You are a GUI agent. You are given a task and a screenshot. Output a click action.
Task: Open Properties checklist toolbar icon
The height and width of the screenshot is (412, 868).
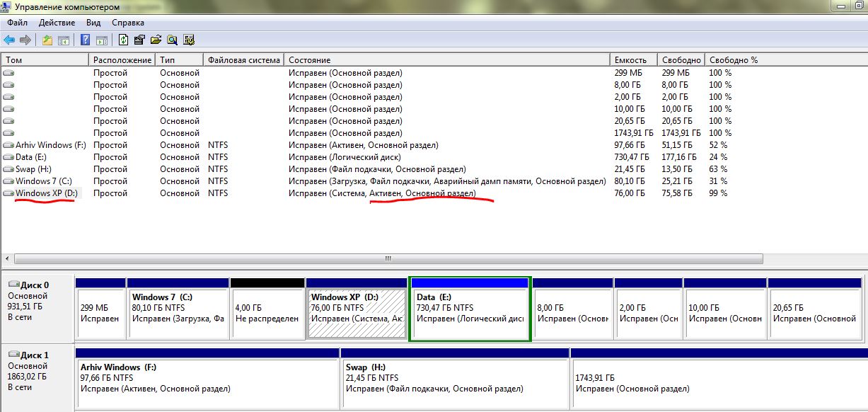139,40
